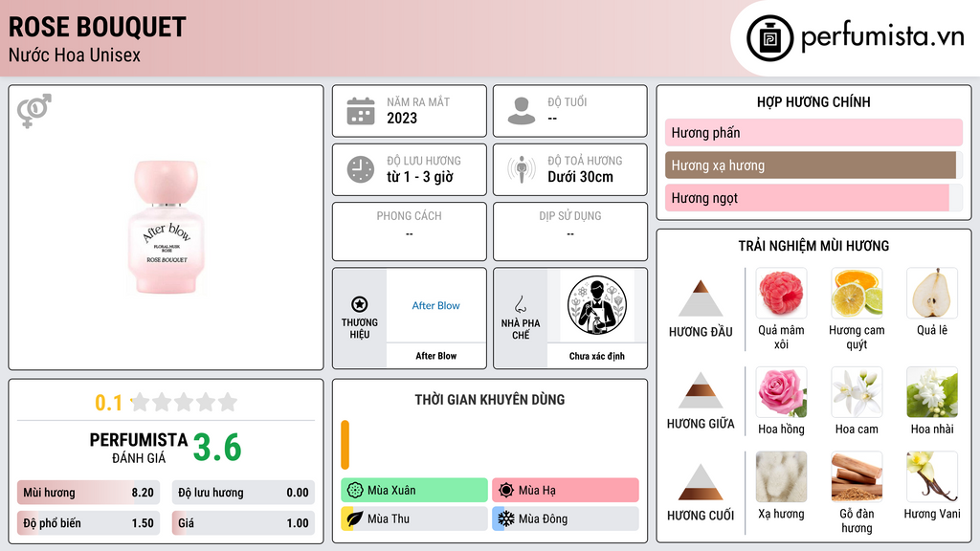Viewport: 980px width, 551px height.
Task: Click the 'Nước Hoa Unisex' subtitle
Action: tap(75, 55)
